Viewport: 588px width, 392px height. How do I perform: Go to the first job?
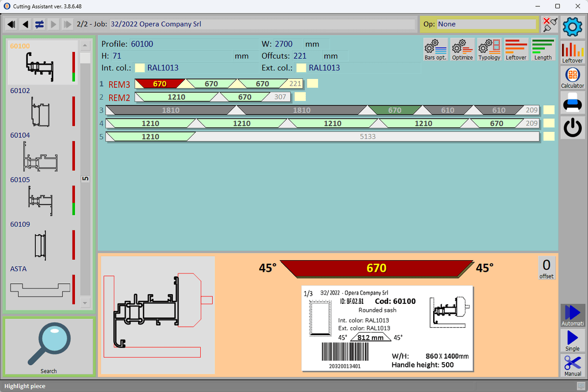pos(11,24)
